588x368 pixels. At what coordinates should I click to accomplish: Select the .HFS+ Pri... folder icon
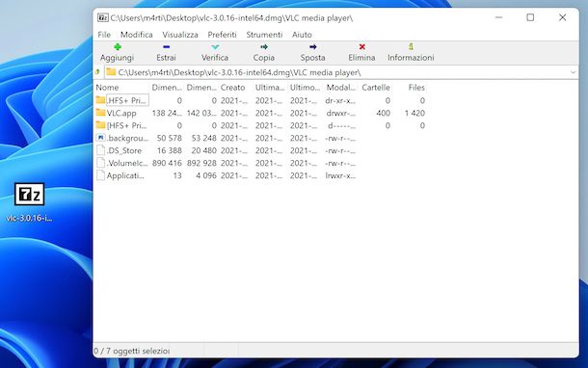pos(100,100)
